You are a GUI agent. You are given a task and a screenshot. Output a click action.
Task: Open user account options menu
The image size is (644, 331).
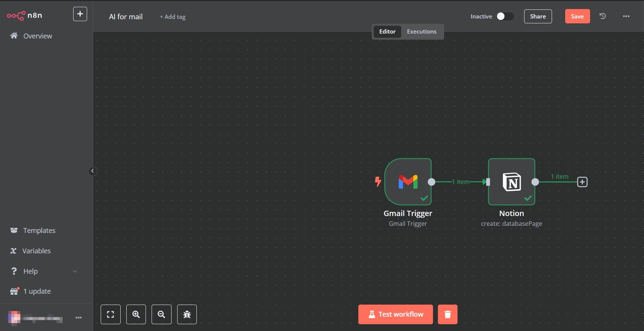pos(78,318)
